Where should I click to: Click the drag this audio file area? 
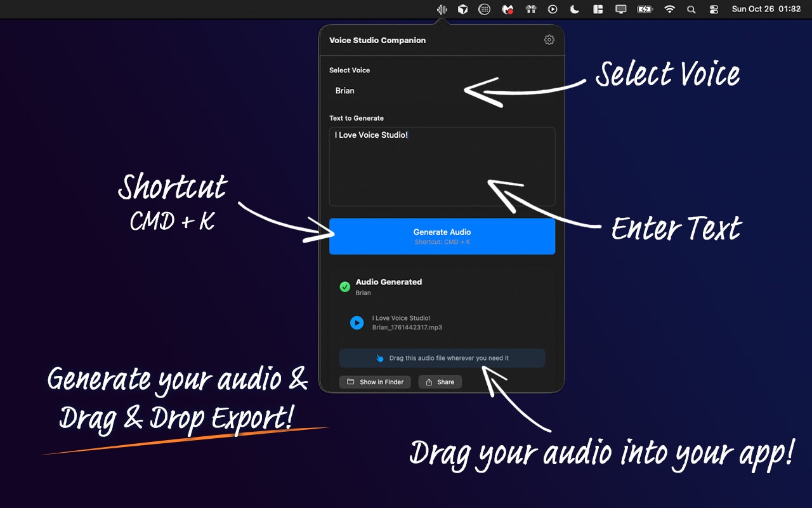(442, 358)
